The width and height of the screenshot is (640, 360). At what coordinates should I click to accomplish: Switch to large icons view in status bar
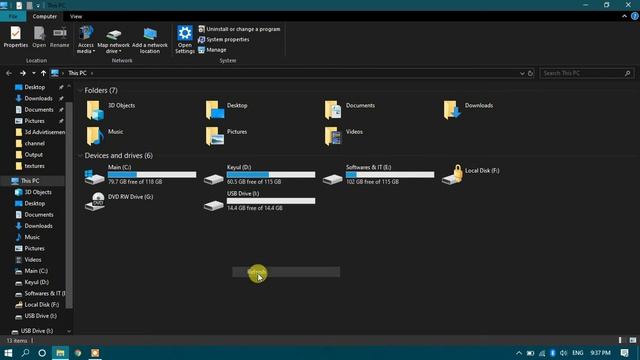pos(633,340)
